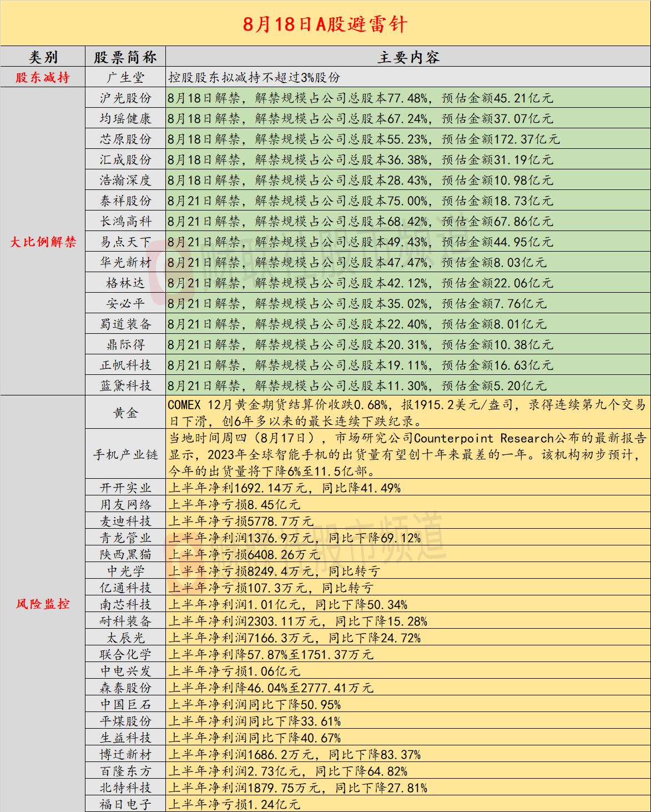Select stock name 沪光股份
651x812 pixels.
tap(125, 98)
